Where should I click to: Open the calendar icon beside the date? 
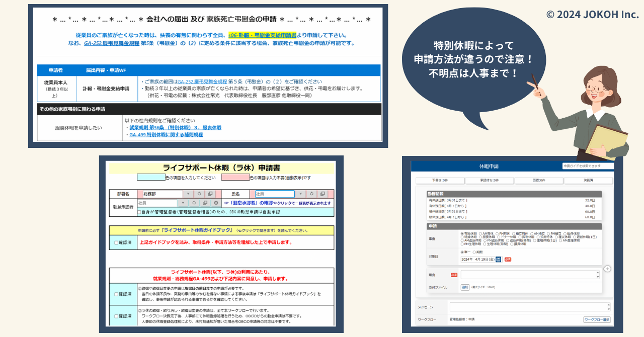pos(498,259)
